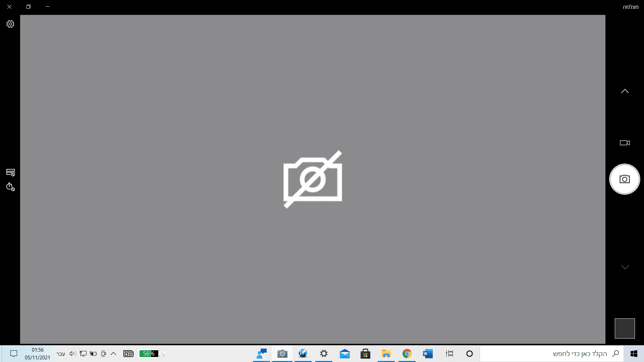The image size is (644, 362).
Task: Show hidden system tray icons
Action: point(113,354)
